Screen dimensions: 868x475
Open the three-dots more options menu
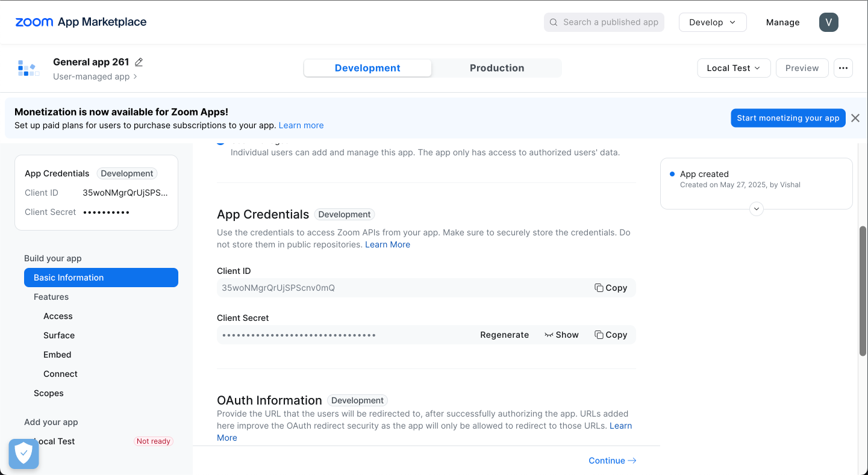[x=843, y=68]
